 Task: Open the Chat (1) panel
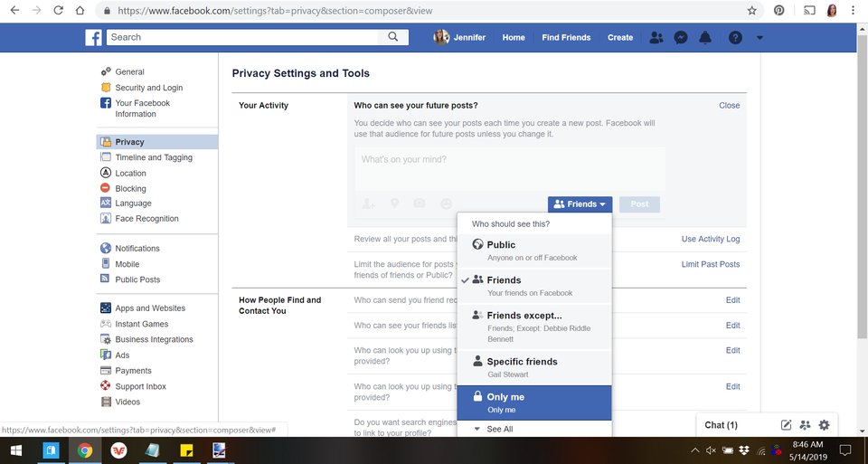[721, 425]
